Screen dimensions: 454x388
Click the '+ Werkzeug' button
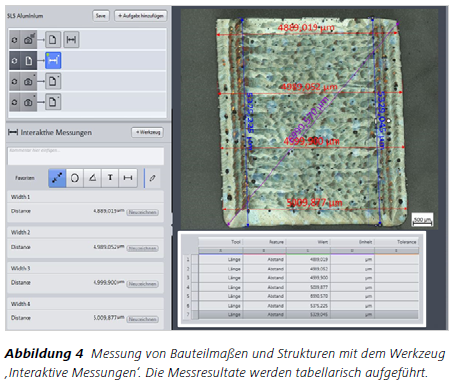pyautogui.click(x=147, y=132)
